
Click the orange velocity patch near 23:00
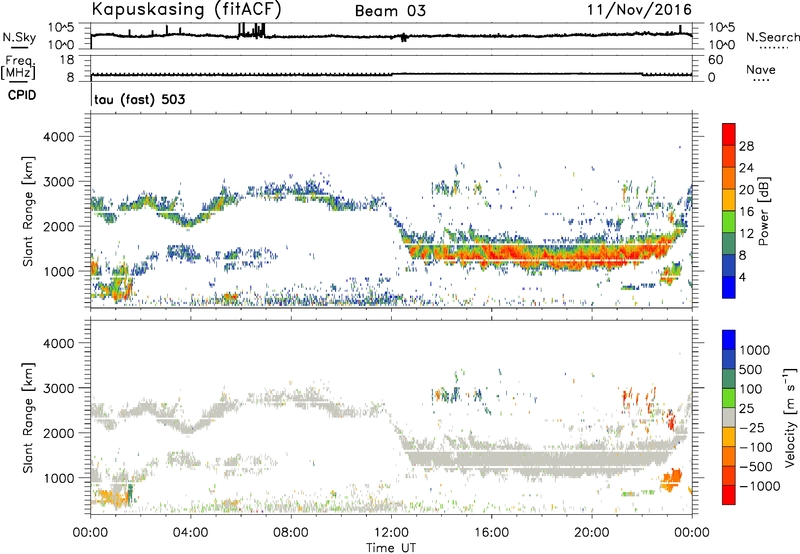pos(670,480)
